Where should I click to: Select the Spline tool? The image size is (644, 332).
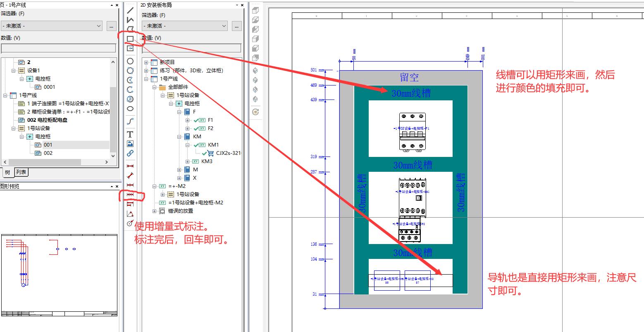(x=130, y=121)
